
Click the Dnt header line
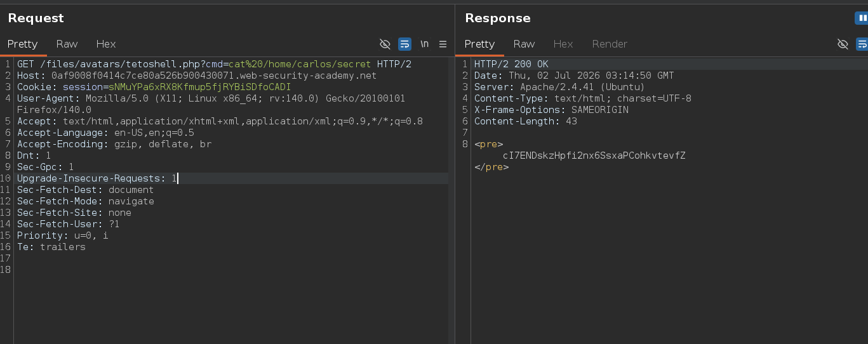tap(34, 155)
